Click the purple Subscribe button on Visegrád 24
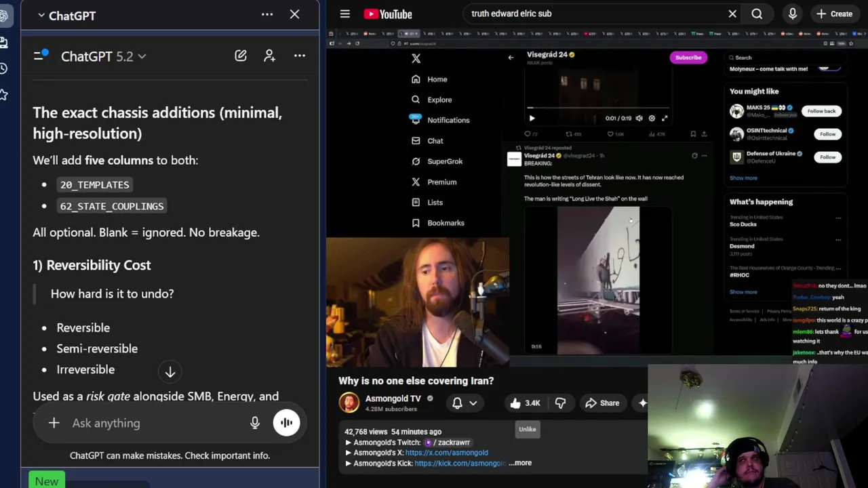868x488 pixels. [x=688, y=58]
